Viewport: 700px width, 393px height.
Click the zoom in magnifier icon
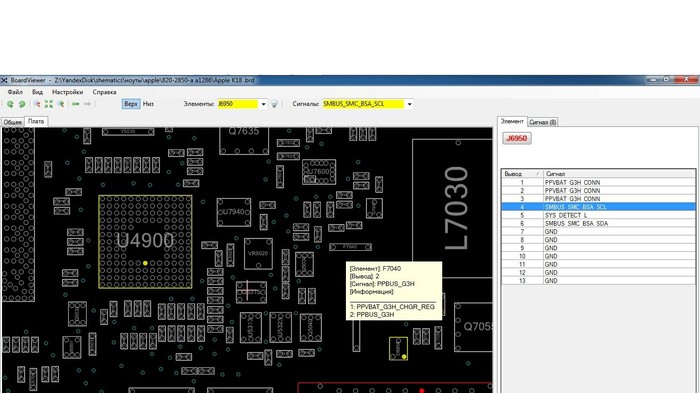pyautogui.click(x=60, y=104)
